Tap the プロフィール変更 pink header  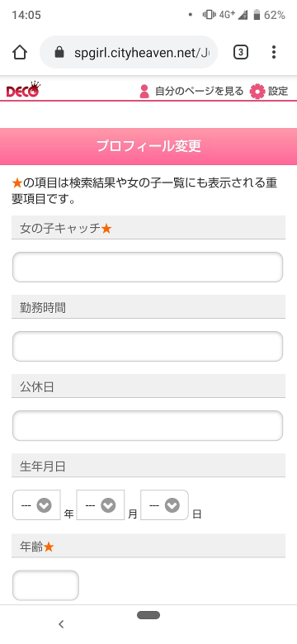[x=148, y=146]
